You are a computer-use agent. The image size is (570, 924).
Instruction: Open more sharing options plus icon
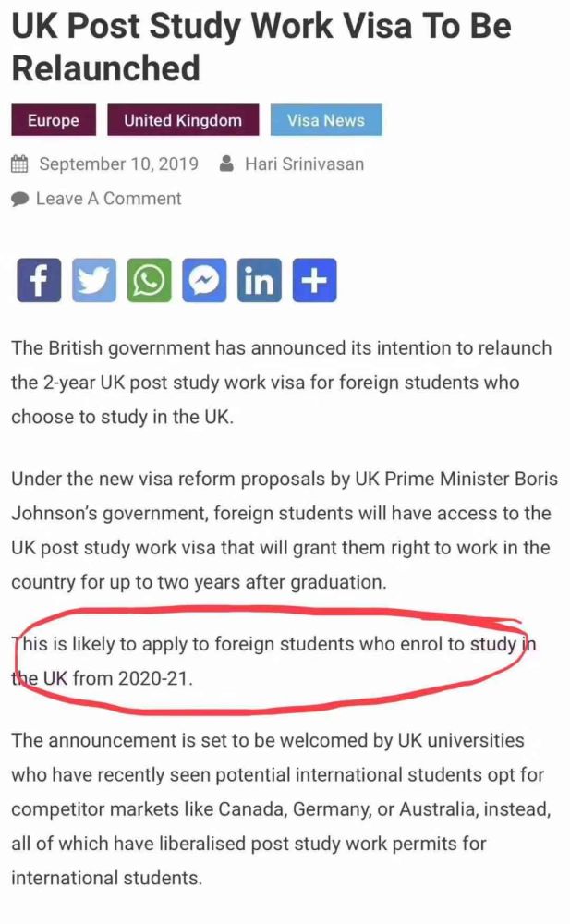tap(315, 280)
